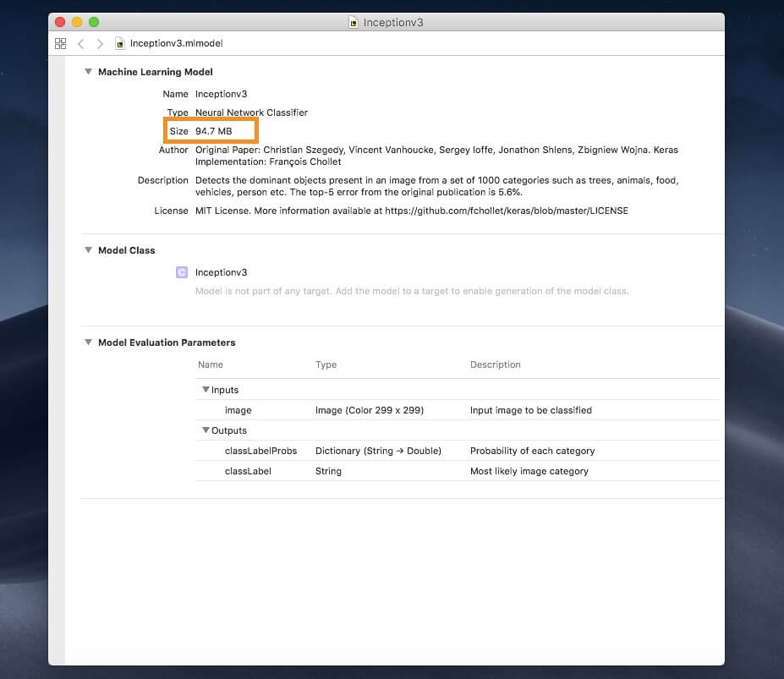Zoom the window with the green button
The image size is (784, 679).
click(x=94, y=22)
